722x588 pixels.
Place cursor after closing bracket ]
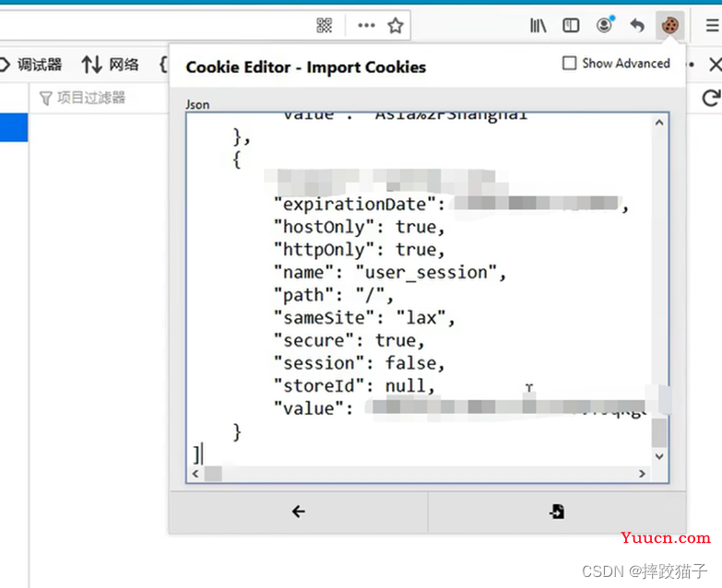click(x=202, y=454)
